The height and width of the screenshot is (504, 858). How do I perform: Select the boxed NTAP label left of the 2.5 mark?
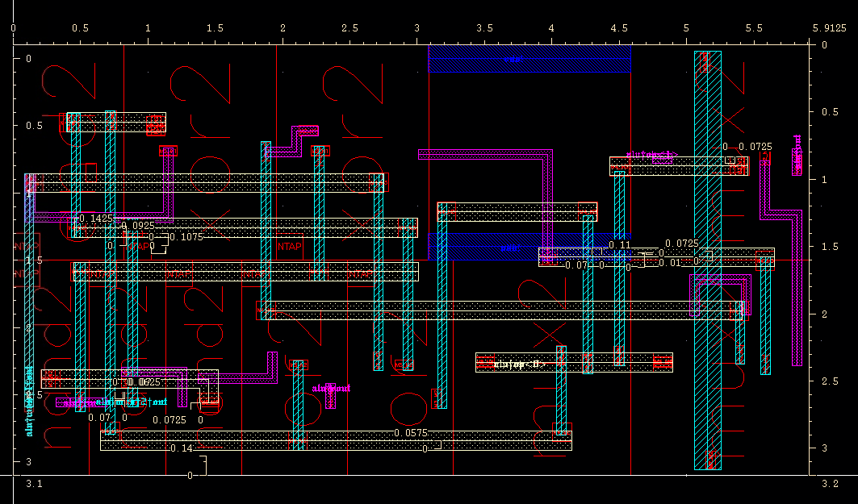pyautogui.click(x=290, y=247)
